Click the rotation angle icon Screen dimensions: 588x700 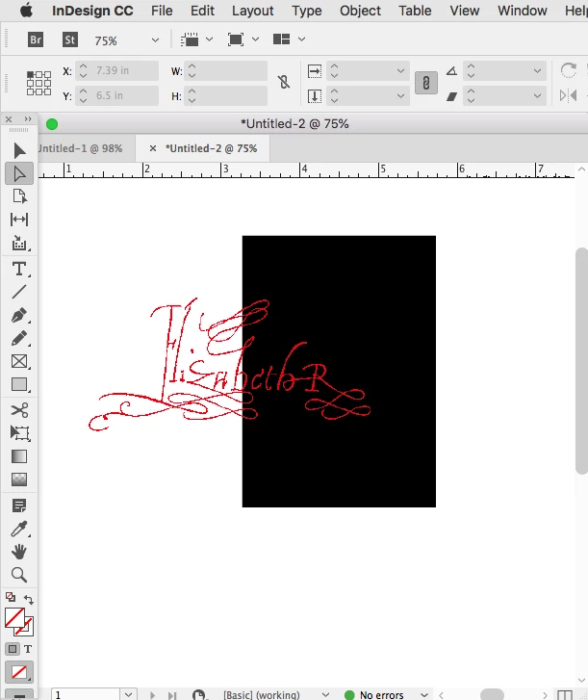pos(451,70)
